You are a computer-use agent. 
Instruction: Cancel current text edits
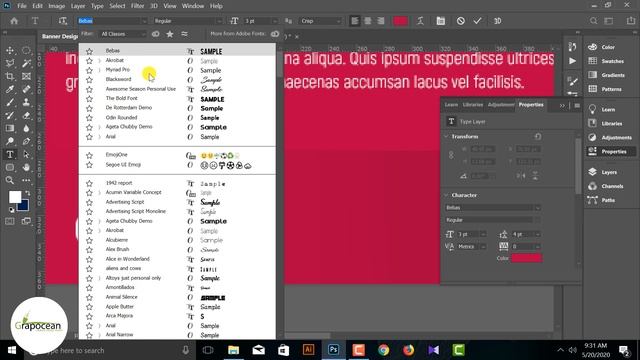460,21
